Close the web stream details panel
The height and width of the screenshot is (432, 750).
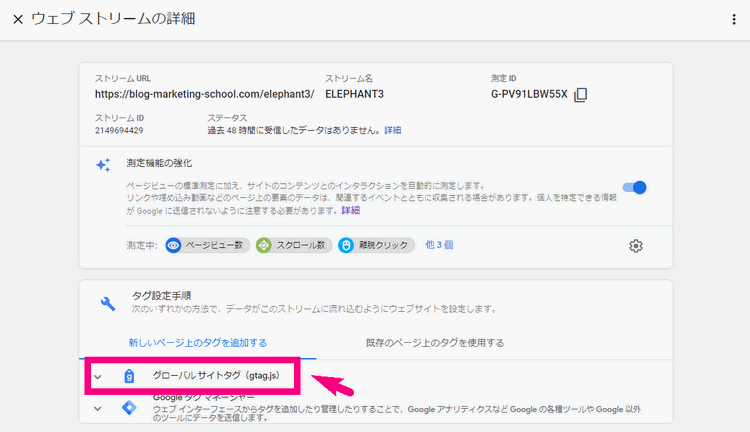18,19
